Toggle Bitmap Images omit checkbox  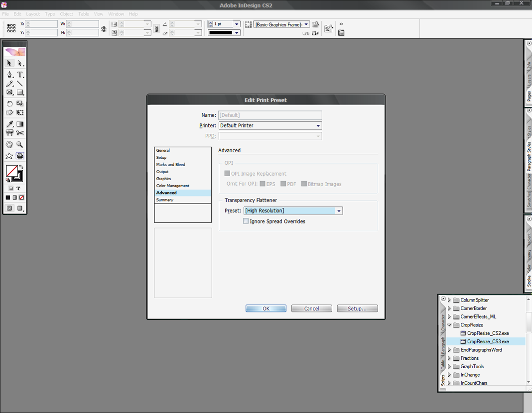click(x=304, y=184)
